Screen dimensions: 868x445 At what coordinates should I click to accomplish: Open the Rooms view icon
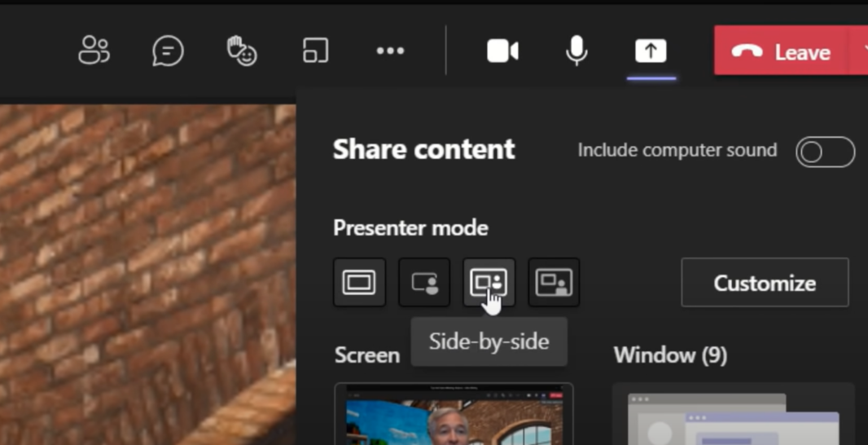pyautogui.click(x=316, y=51)
